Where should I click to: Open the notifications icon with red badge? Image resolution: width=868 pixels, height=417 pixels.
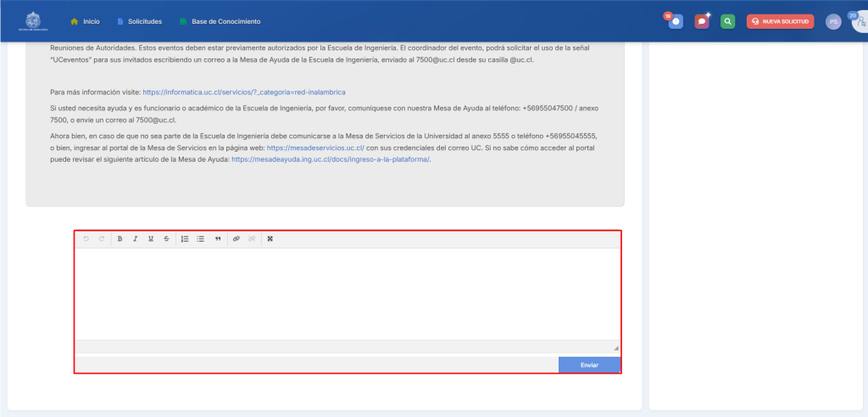(x=676, y=21)
